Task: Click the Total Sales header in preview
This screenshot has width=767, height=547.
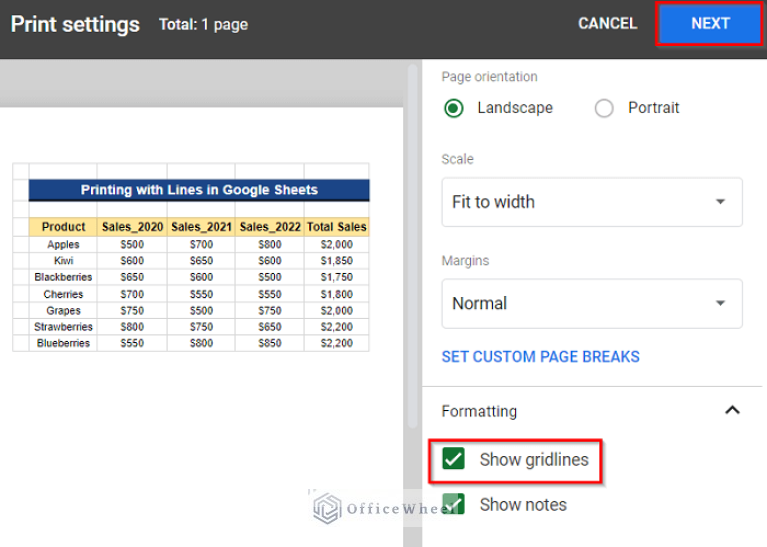Action: pyautogui.click(x=336, y=227)
